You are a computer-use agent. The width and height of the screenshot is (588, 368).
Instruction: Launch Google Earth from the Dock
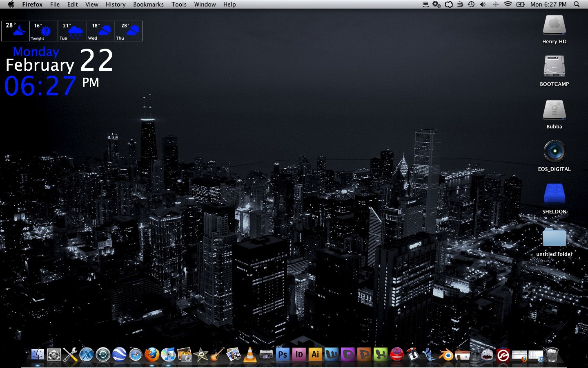coord(119,355)
